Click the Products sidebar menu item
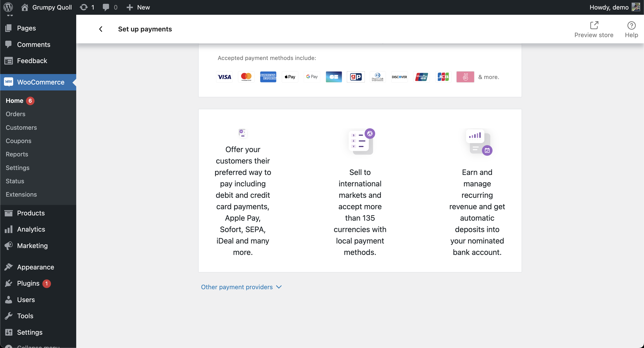 (x=31, y=213)
